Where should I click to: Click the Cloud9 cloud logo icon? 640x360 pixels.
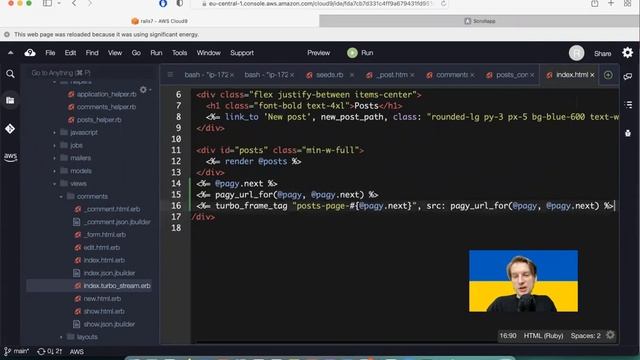[30, 53]
